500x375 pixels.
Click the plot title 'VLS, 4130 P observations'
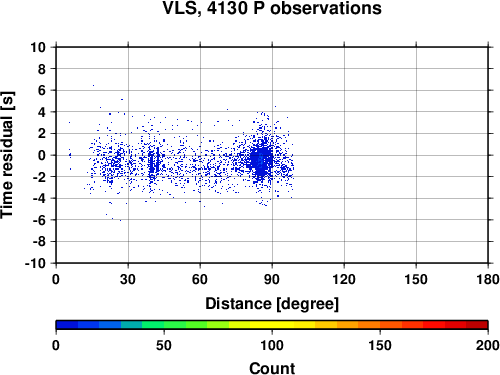[272, 8]
